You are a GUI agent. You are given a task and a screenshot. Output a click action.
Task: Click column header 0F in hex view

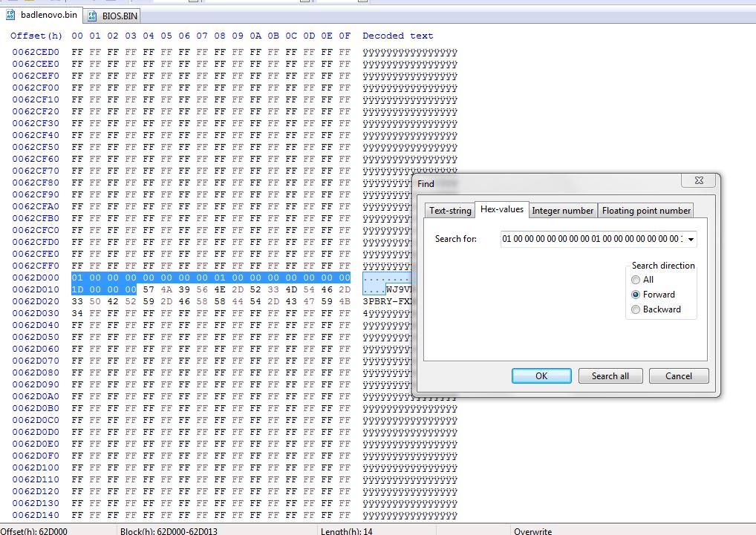345,36
